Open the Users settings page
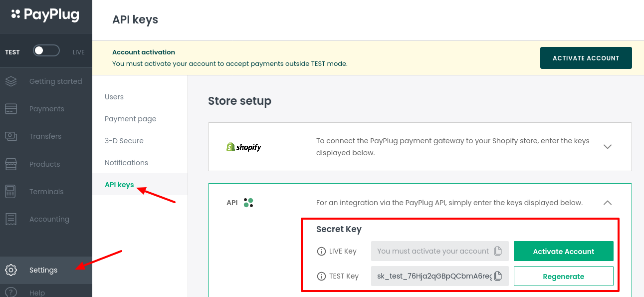This screenshot has width=644, height=297. (114, 96)
